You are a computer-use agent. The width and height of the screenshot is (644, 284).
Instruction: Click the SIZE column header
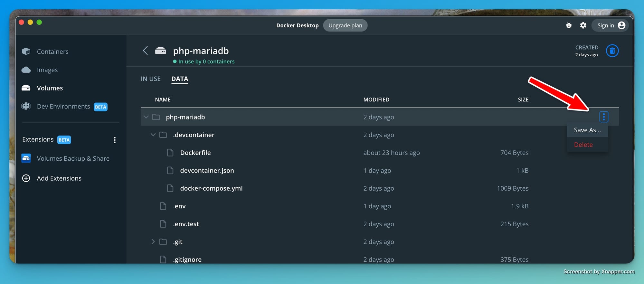[523, 99]
